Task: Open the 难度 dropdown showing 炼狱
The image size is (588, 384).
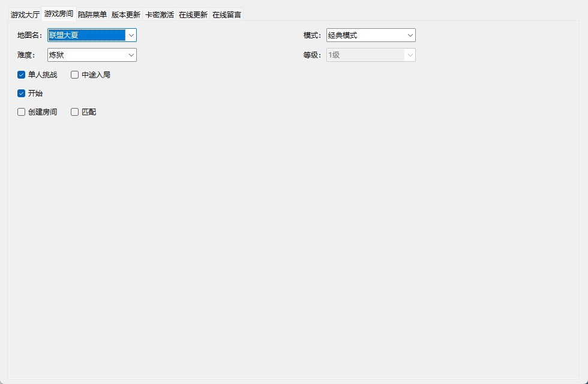Action: tap(92, 55)
